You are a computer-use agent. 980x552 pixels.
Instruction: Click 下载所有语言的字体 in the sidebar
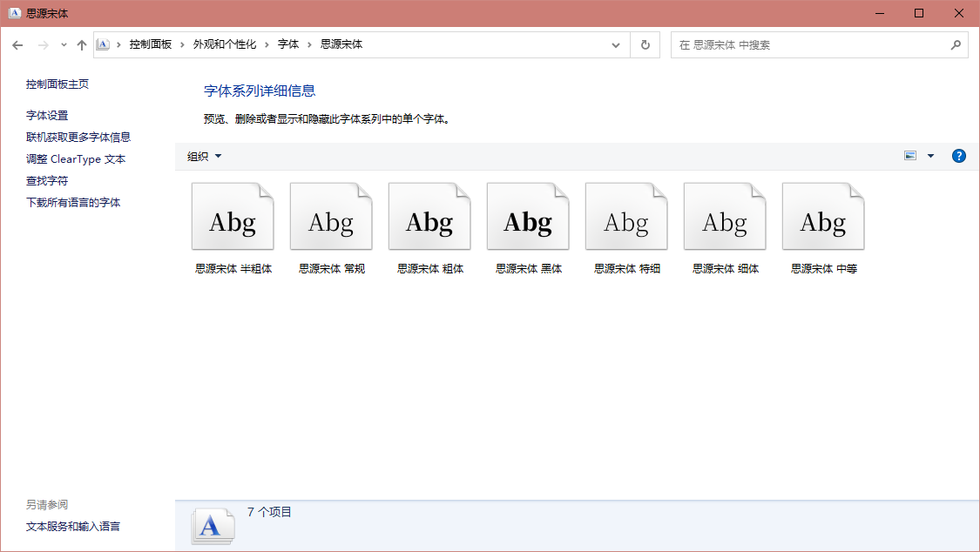click(74, 202)
